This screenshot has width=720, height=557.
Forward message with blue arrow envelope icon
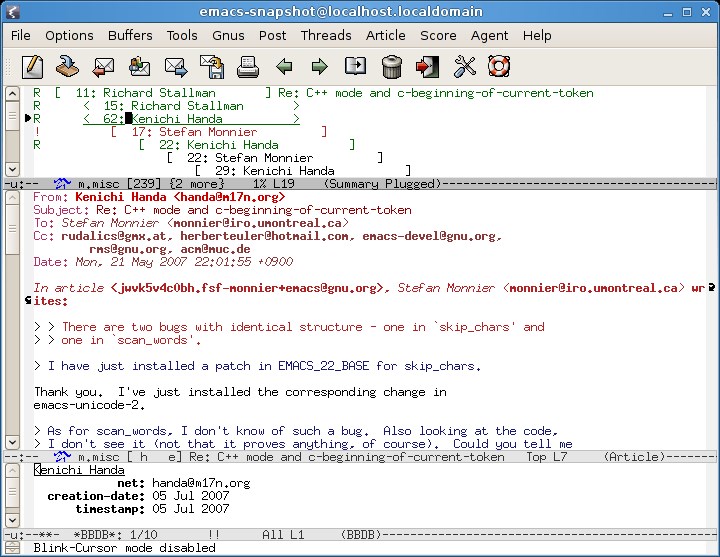pos(176,67)
